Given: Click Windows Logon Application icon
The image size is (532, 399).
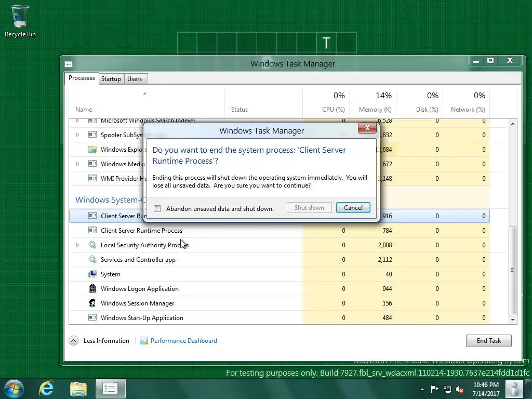Looking at the screenshot, I should [92, 289].
